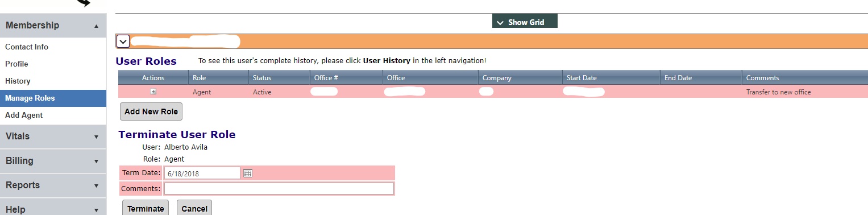This screenshot has height=215, width=868.
Task: Expand the Help menu section
Action: click(x=53, y=209)
